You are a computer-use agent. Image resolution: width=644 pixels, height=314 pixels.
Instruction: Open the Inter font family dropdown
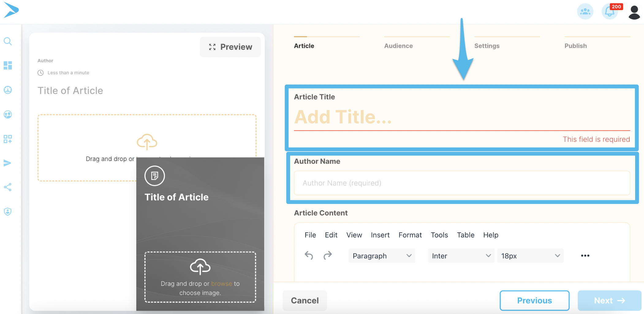(x=461, y=256)
